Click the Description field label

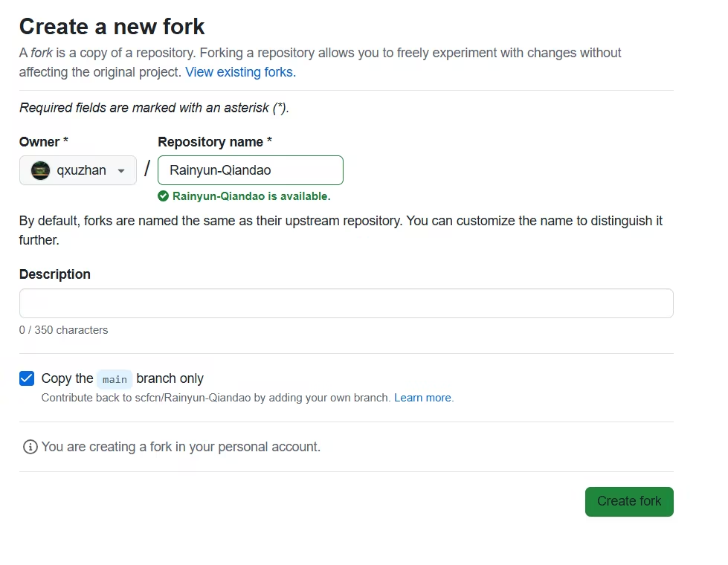point(54,274)
